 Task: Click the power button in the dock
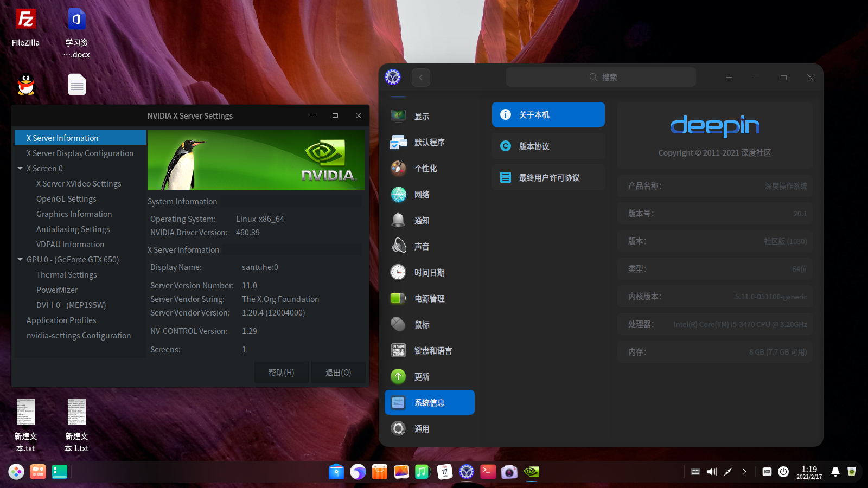click(783, 472)
